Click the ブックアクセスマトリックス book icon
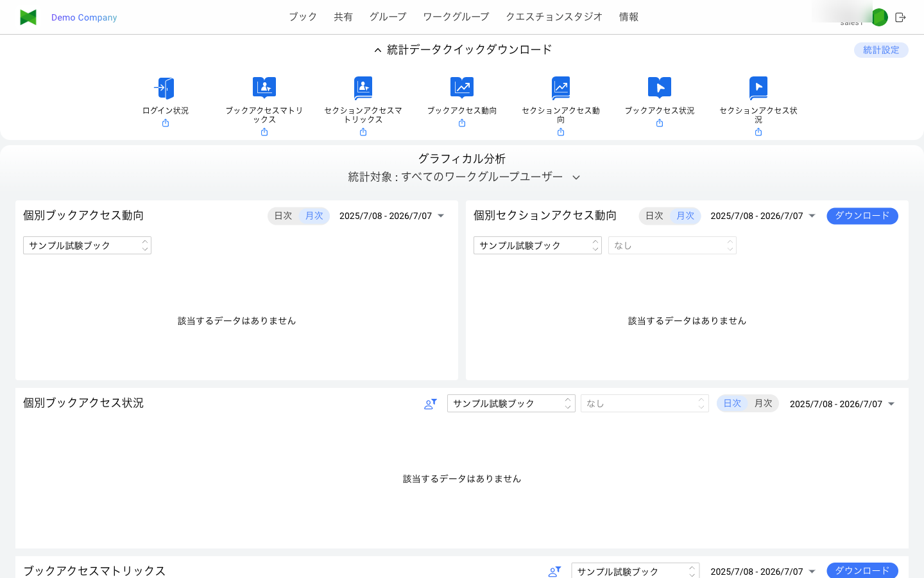The height and width of the screenshot is (578, 924). tap(264, 88)
